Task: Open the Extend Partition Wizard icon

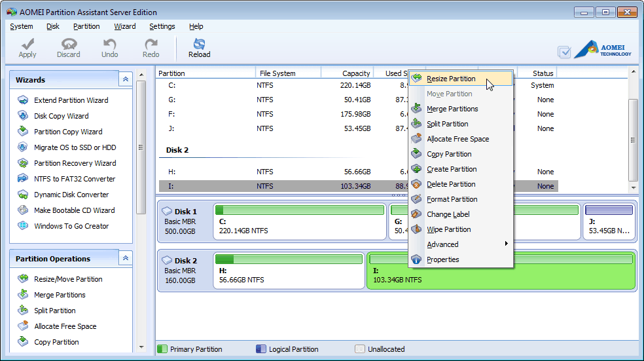Action: coord(23,100)
